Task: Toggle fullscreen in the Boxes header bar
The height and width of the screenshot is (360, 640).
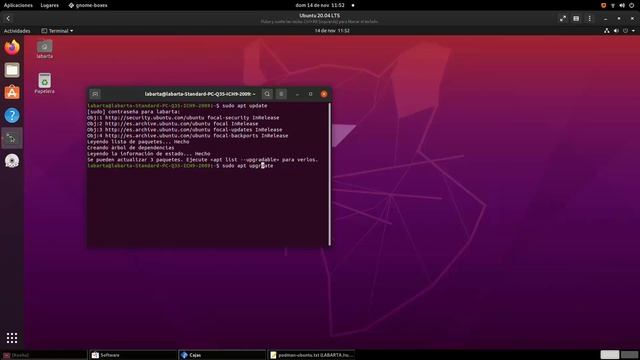Action: (563, 18)
